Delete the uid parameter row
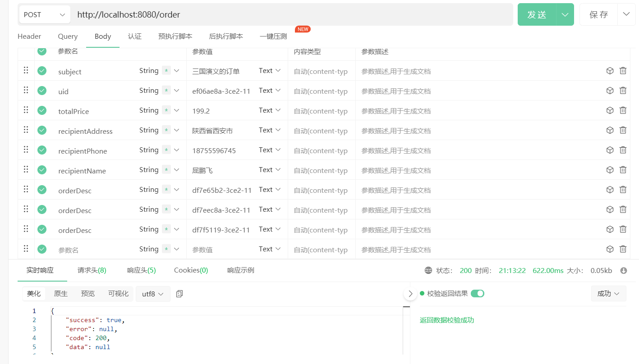This screenshot has width=639, height=364. point(623,91)
